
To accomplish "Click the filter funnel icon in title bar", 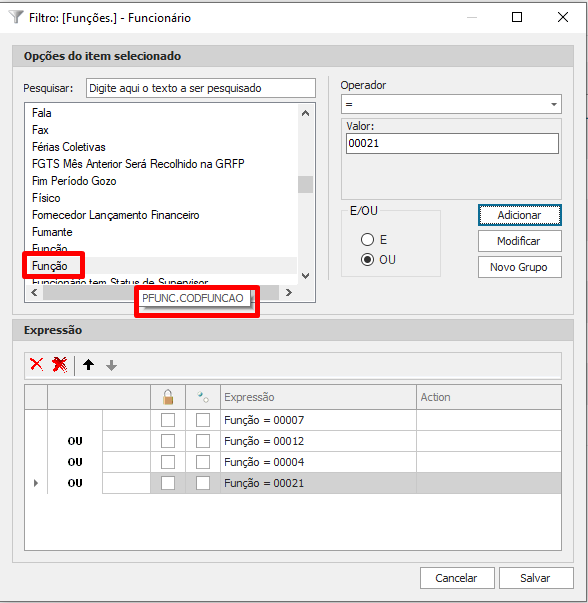I will coord(16,17).
